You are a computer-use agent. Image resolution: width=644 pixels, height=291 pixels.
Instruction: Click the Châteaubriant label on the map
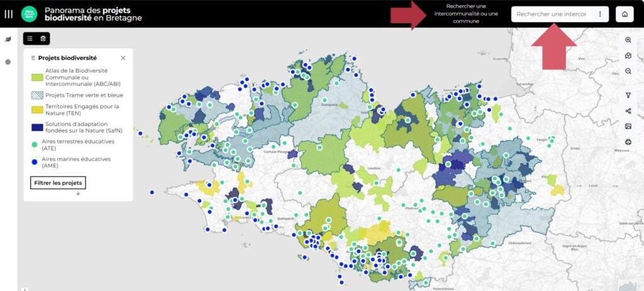pyautogui.click(x=521, y=243)
